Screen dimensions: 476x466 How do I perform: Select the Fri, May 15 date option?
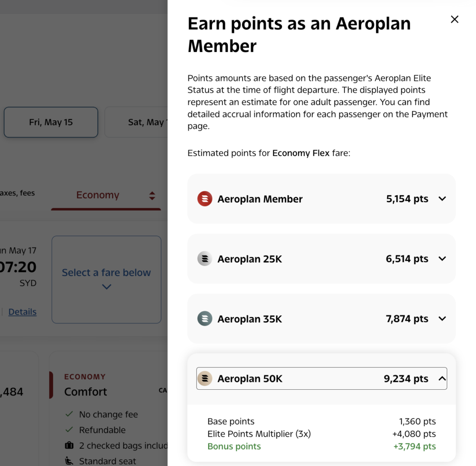click(51, 122)
